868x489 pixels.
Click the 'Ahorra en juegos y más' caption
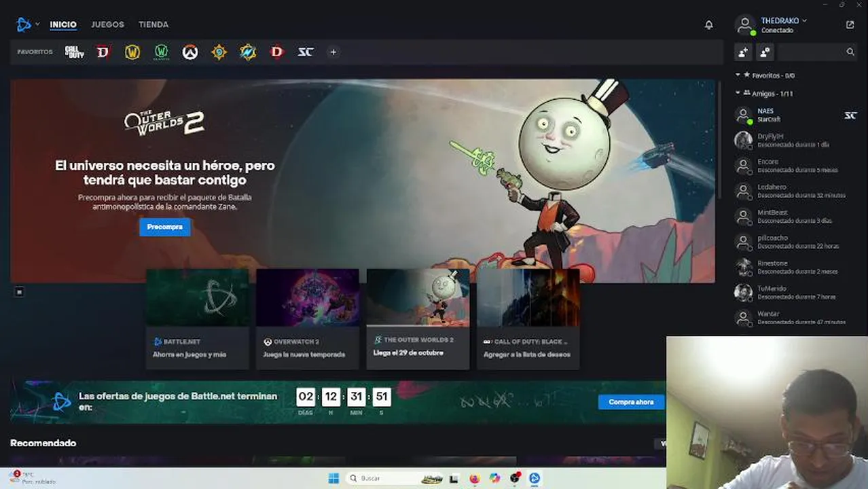click(189, 355)
